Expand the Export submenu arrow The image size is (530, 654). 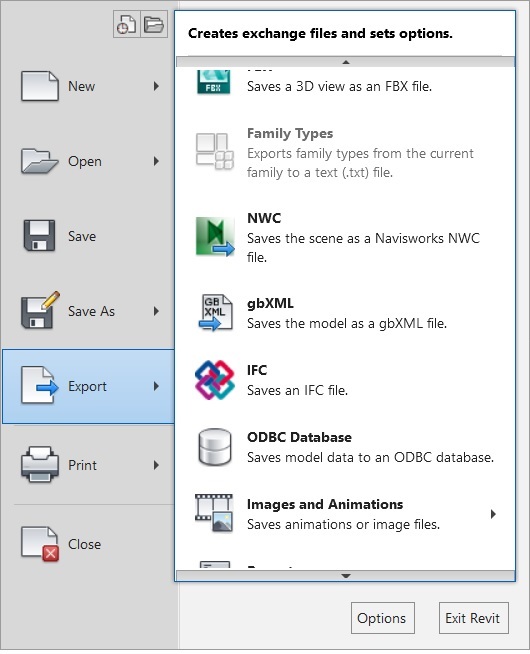[x=156, y=386]
